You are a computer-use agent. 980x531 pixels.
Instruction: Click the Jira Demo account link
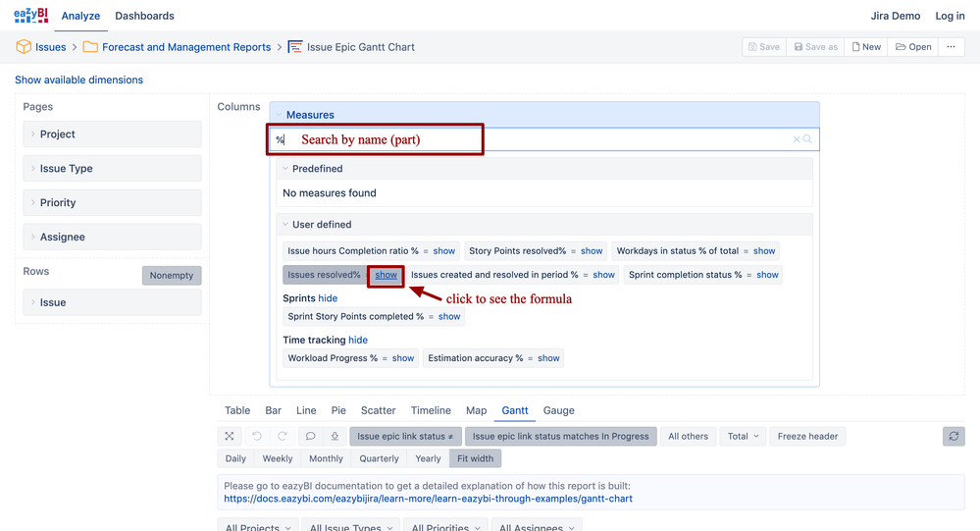point(895,16)
